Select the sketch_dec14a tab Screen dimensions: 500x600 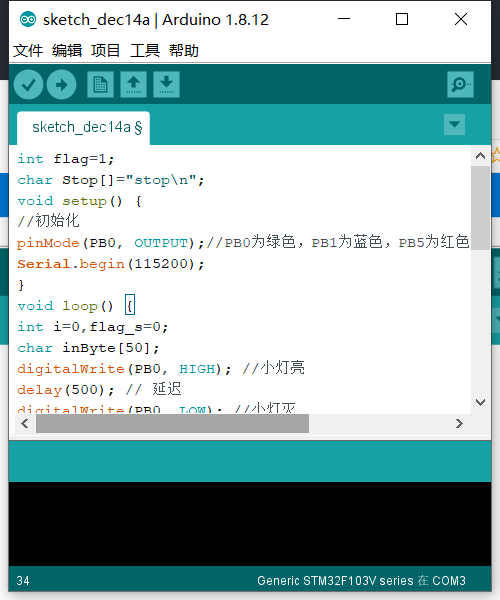pos(83,128)
